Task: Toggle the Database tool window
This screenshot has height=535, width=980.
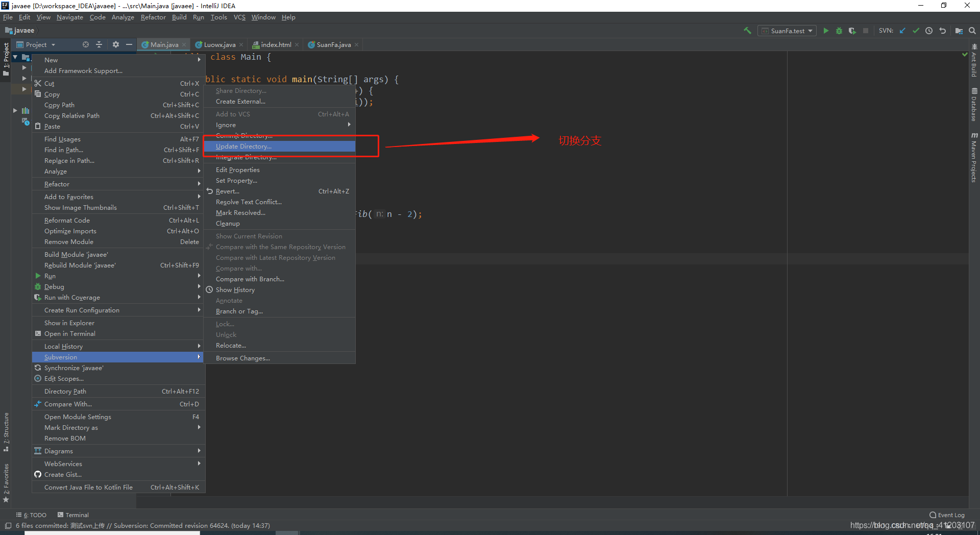Action: point(974,105)
